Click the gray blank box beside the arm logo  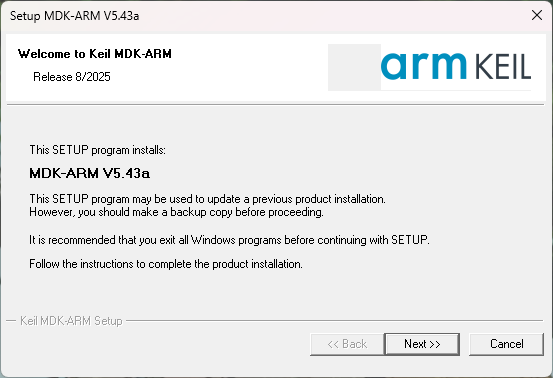[x=354, y=67]
